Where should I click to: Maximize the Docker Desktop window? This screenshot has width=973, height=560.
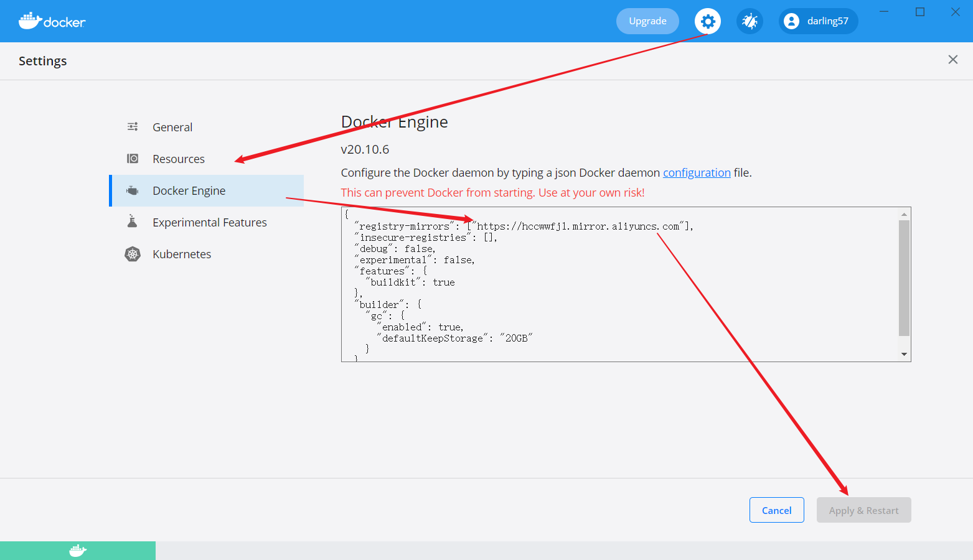pyautogui.click(x=920, y=12)
